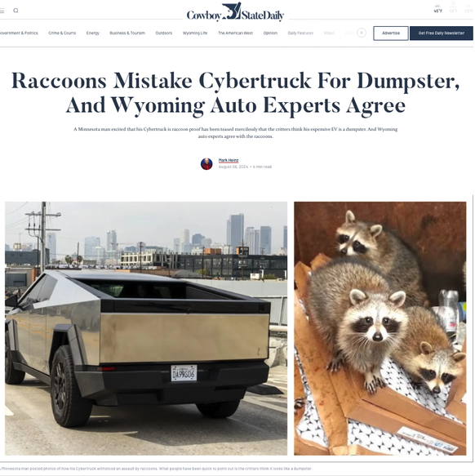Click the Cowboy State Daily logo
475x476 pixels.
235,12
